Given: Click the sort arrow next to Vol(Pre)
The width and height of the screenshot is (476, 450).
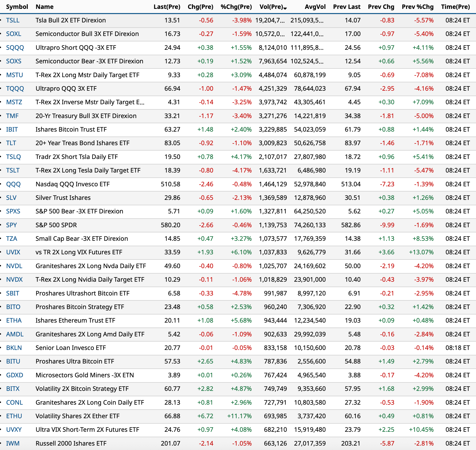Looking at the screenshot, I should 285,8.
